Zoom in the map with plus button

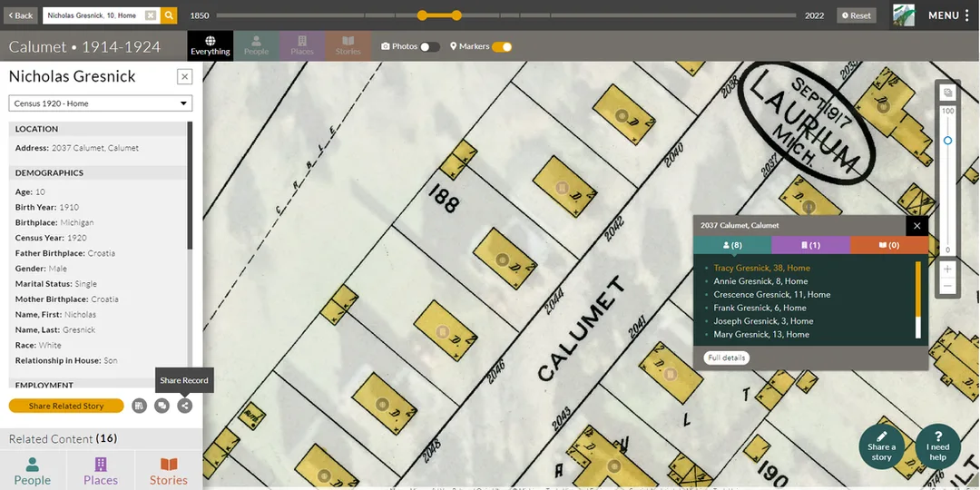(947, 269)
